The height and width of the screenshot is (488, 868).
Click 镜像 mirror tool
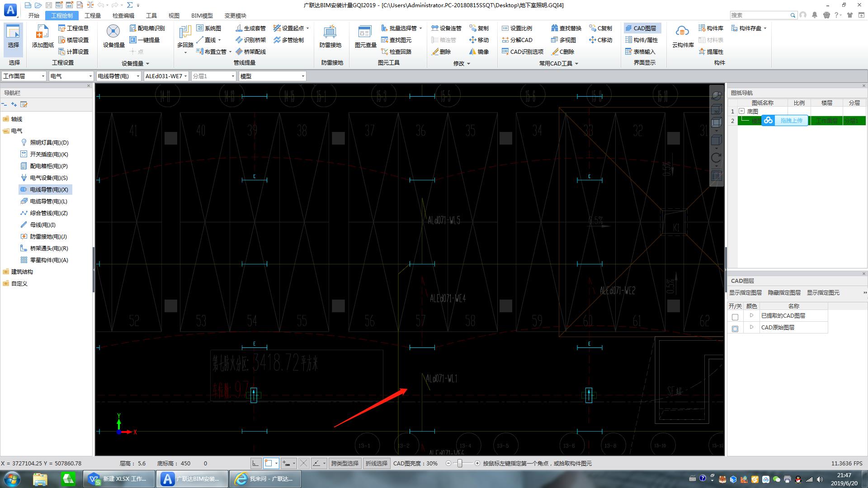click(479, 52)
